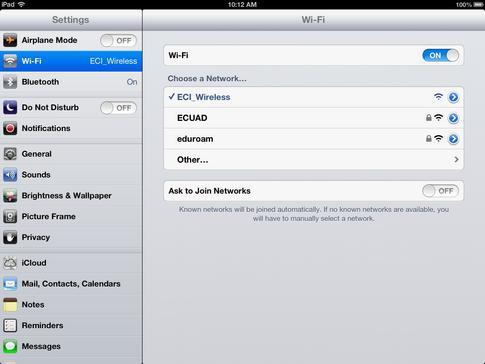Tap the lock icon beside eduroam

pyautogui.click(x=429, y=139)
